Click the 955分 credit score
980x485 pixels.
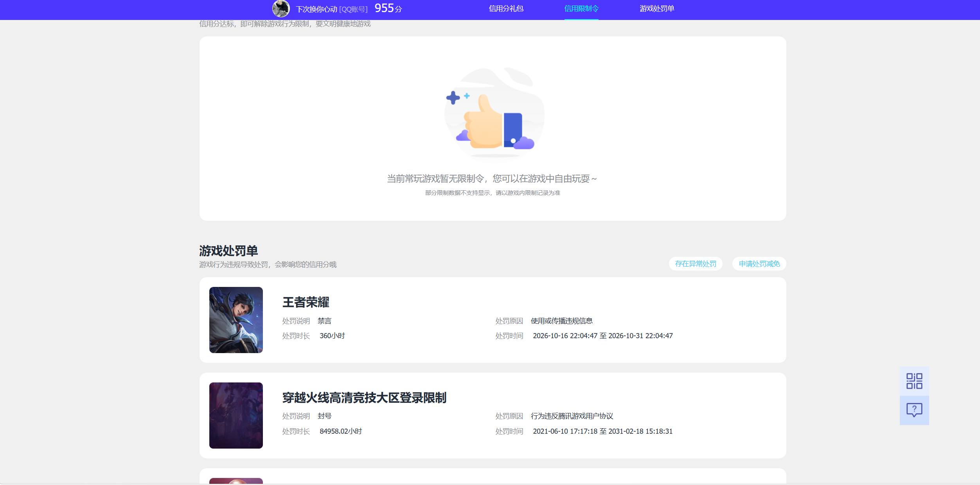[x=388, y=8]
